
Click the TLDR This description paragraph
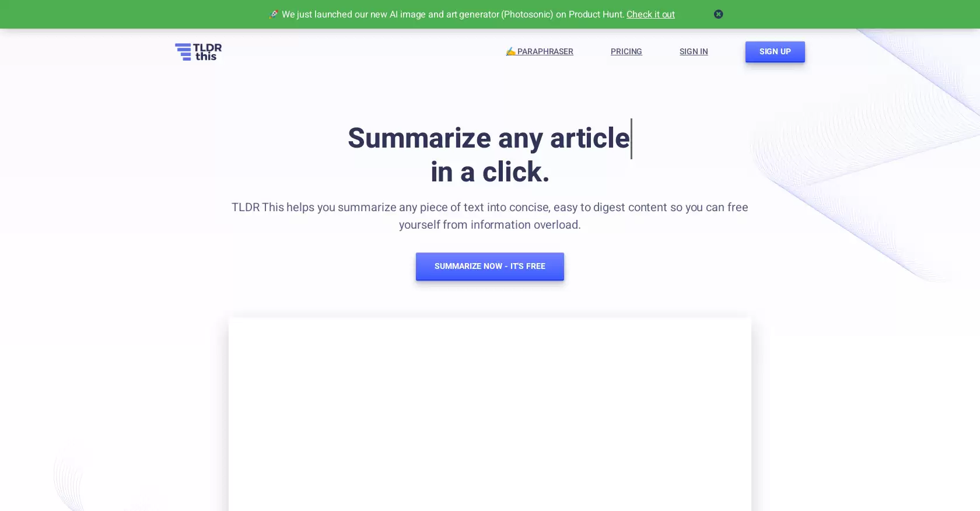[x=490, y=216]
